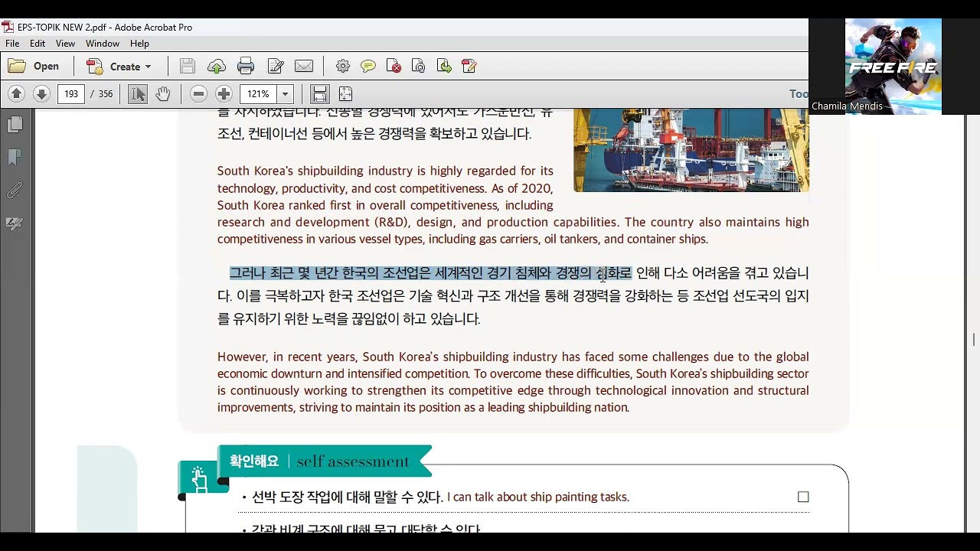The width and height of the screenshot is (980, 551).
Task: Open the File menu
Action: (12, 44)
